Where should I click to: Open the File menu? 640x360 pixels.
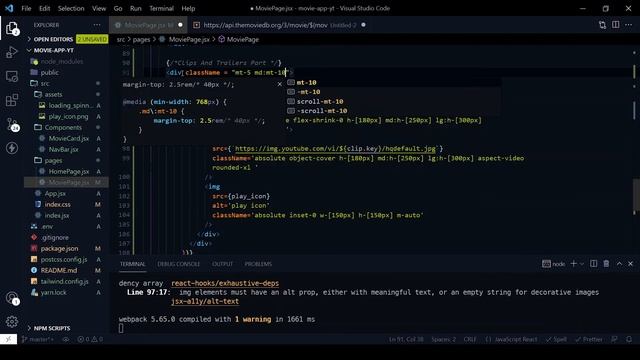point(26,8)
